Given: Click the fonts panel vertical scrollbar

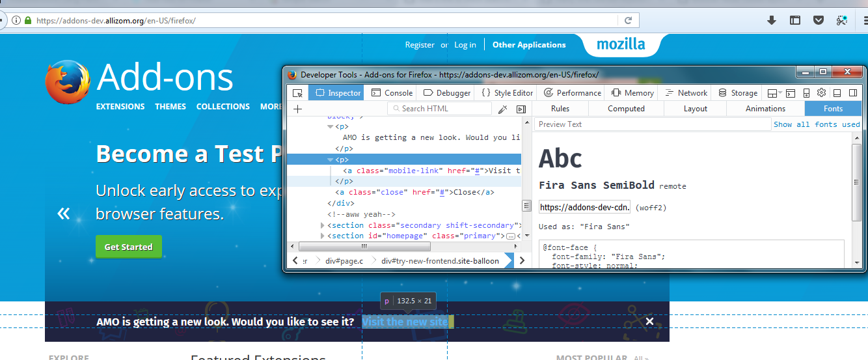Looking at the screenshot, I should tap(857, 182).
